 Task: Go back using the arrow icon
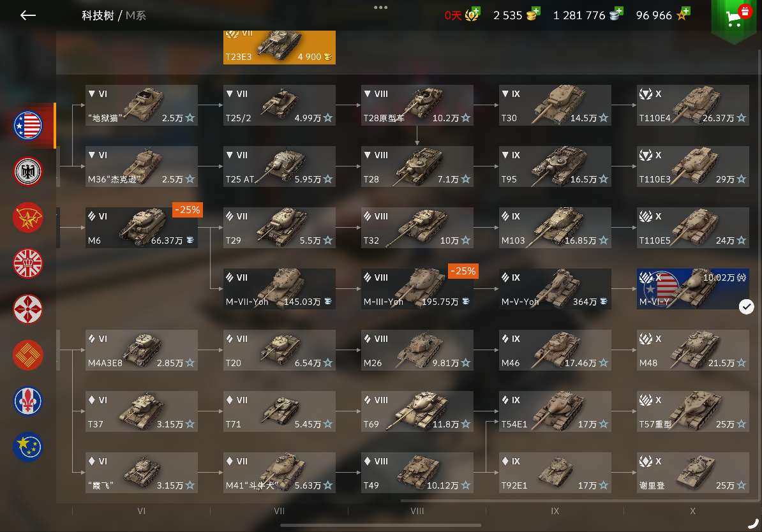click(x=27, y=15)
